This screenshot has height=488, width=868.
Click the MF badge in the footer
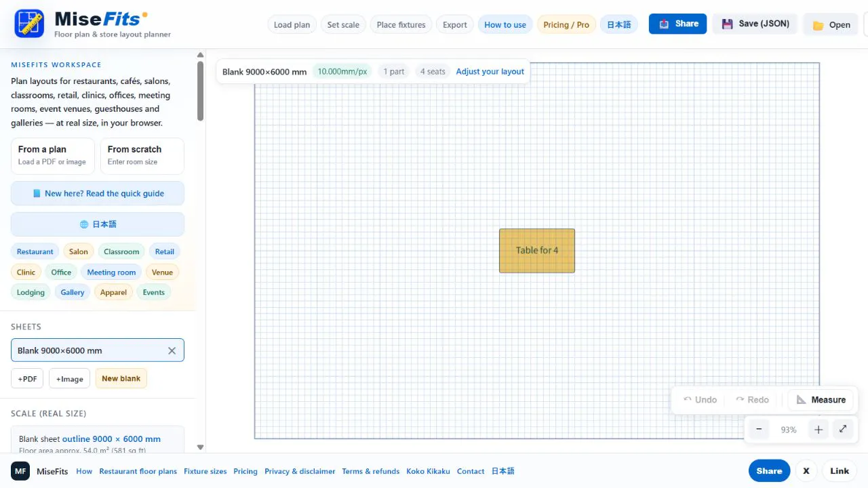(20, 471)
